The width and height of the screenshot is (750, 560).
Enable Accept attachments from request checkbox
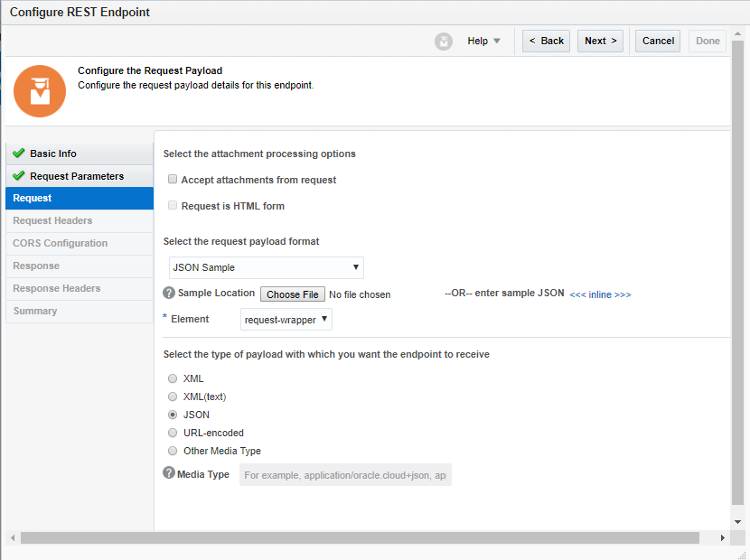(x=173, y=180)
